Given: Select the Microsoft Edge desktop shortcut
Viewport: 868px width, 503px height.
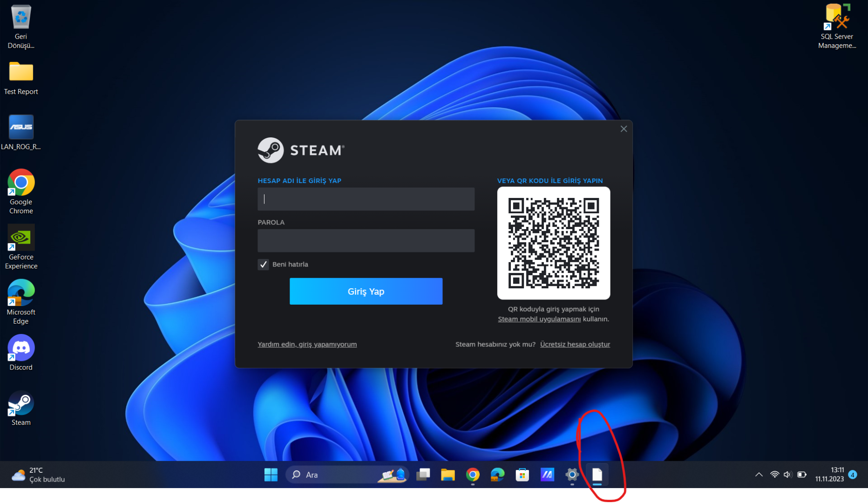Looking at the screenshot, I should click(x=21, y=302).
